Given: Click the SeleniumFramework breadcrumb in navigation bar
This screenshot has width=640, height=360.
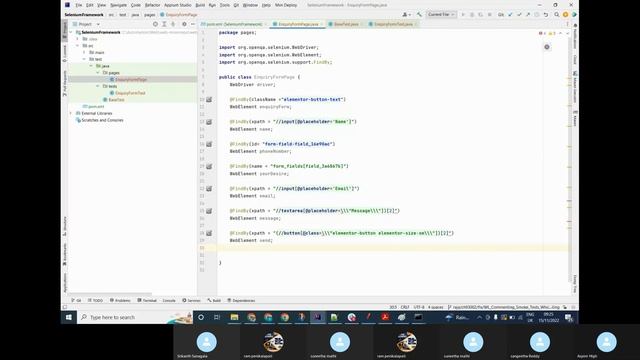Looking at the screenshot, I should (84, 15).
